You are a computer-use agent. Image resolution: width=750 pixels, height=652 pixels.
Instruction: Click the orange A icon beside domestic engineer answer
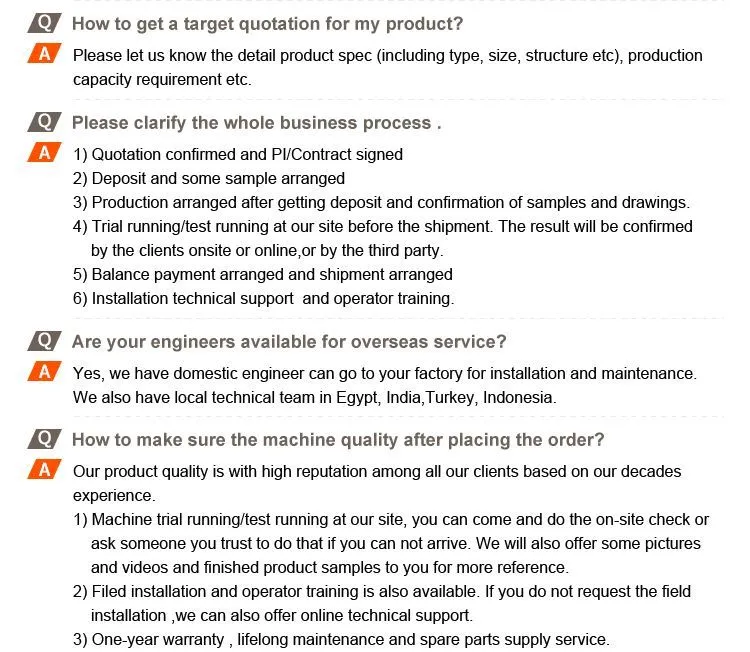44,372
